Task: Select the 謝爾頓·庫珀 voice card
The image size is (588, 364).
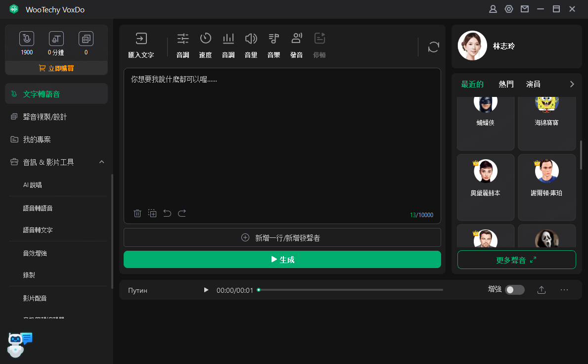Action: [x=547, y=187]
